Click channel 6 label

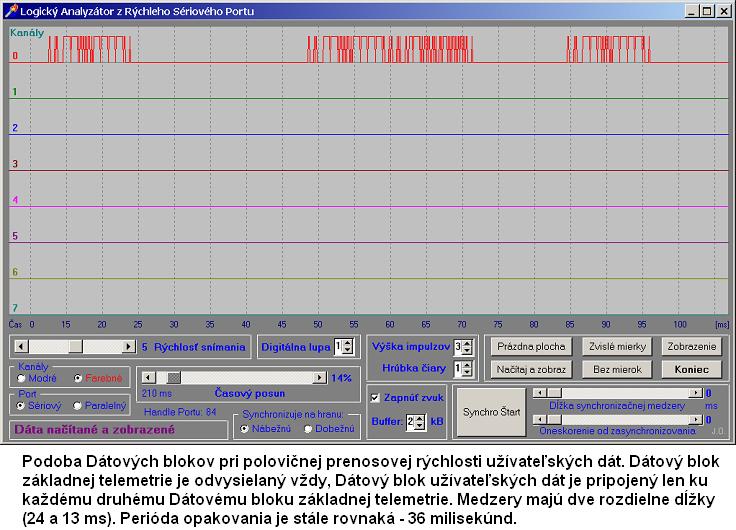tap(15, 272)
